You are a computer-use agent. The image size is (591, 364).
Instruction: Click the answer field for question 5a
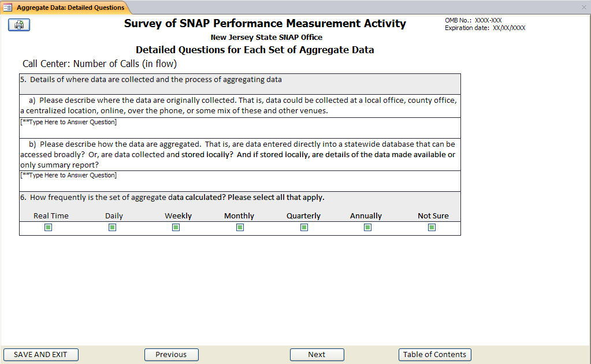tap(240, 128)
